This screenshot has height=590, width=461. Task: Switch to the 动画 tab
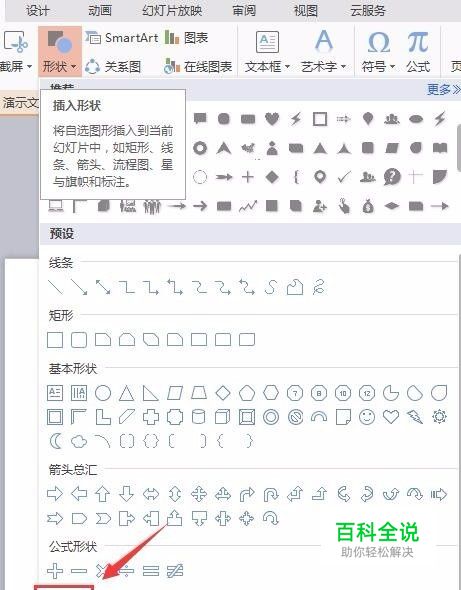click(x=100, y=10)
